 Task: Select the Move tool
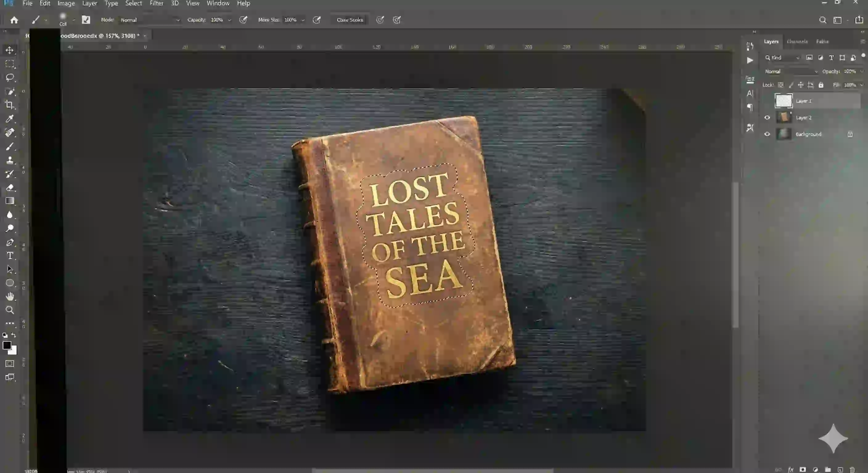click(x=10, y=50)
